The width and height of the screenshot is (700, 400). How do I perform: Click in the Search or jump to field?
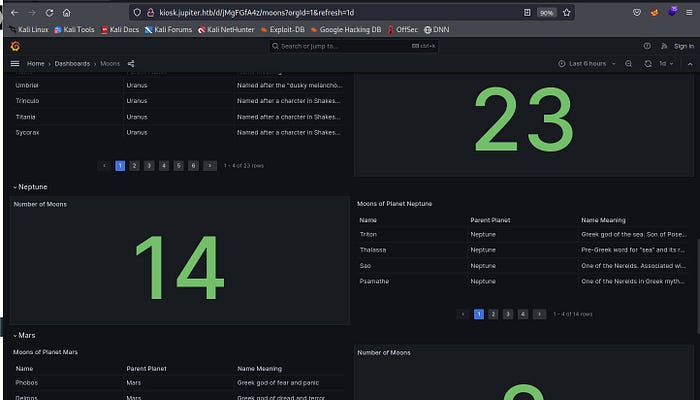click(353, 46)
